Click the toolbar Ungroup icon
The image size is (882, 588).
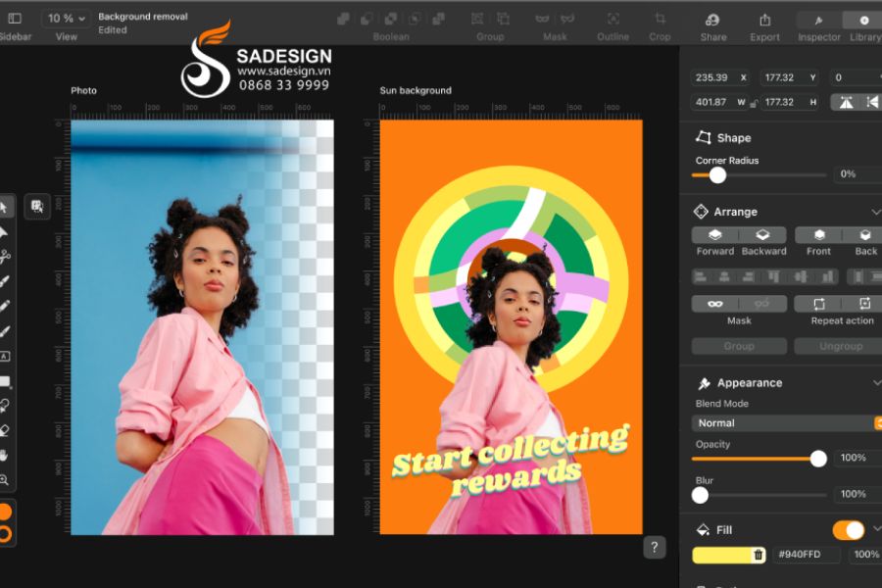[x=503, y=20]
